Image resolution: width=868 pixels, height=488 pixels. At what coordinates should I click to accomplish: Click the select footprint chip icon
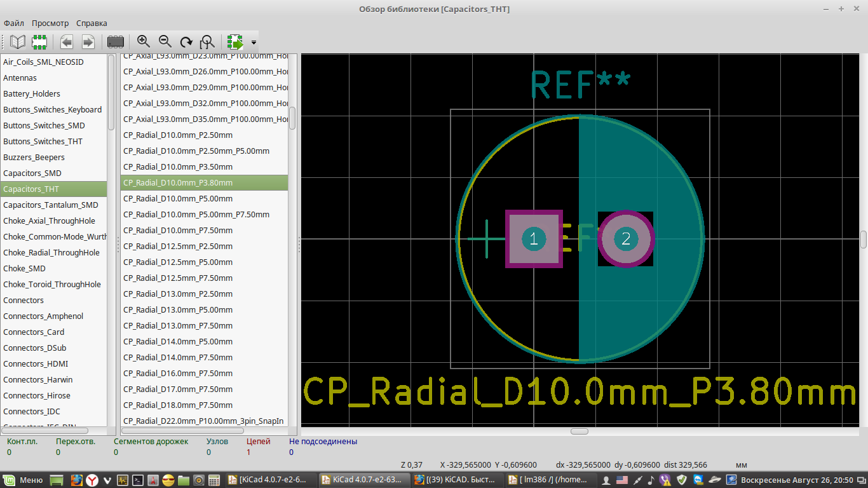coord(39,42)
